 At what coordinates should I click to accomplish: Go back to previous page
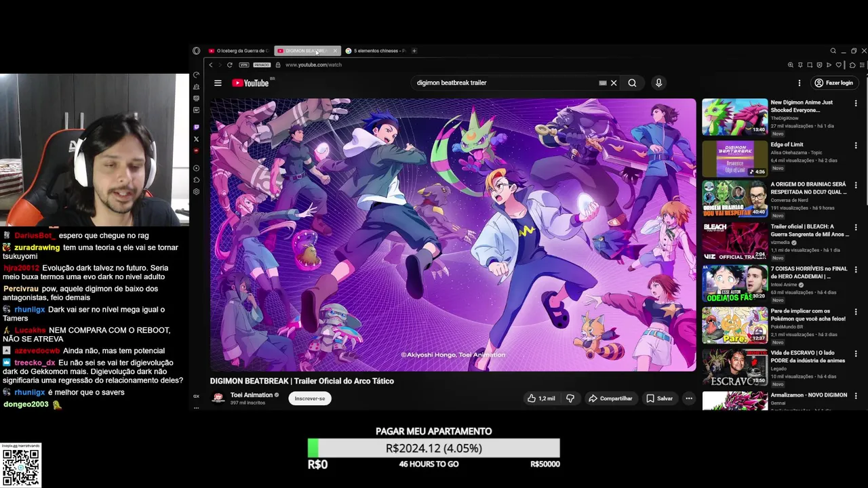coord(211,65)
